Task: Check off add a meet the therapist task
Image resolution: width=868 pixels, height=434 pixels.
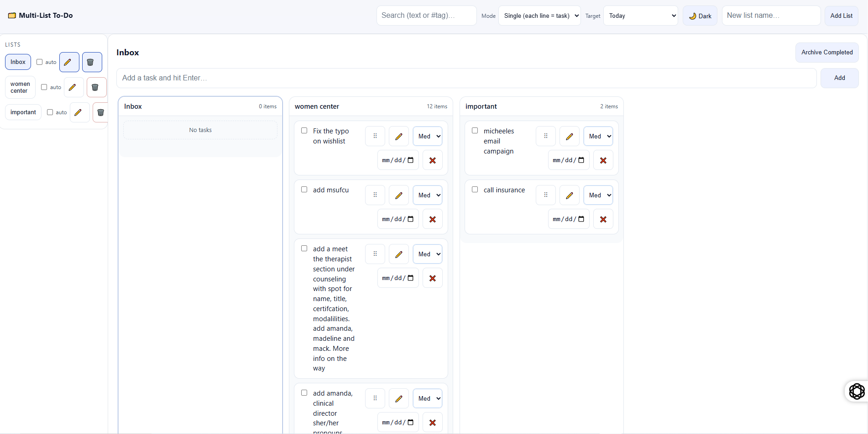Action: (304, 249)
